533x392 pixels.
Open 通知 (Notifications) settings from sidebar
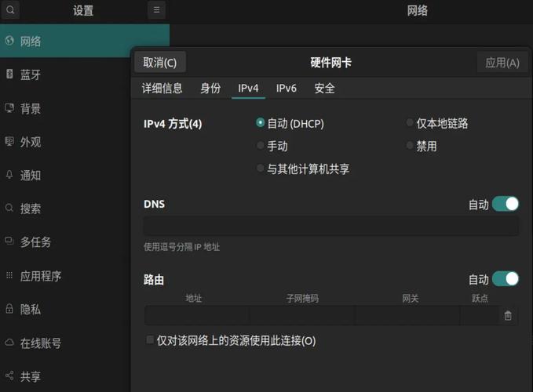click(31, 176)
